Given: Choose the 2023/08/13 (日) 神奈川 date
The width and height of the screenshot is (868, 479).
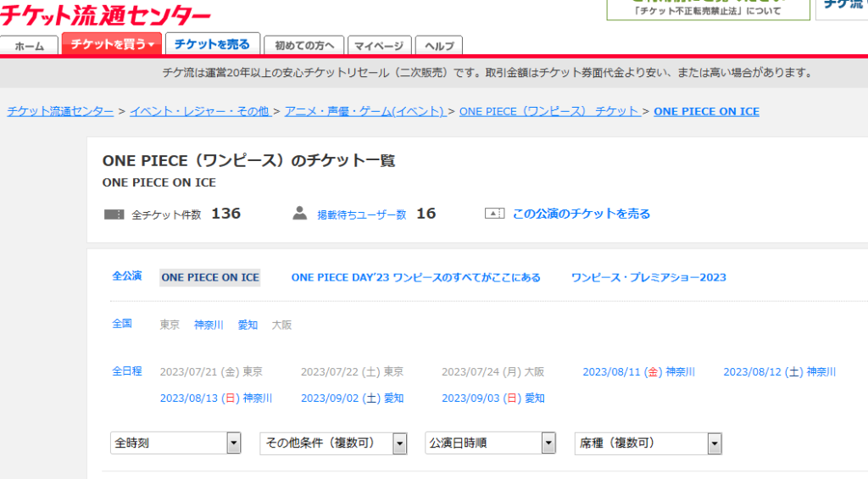Looking at the screenshot, I should [216, 398].
